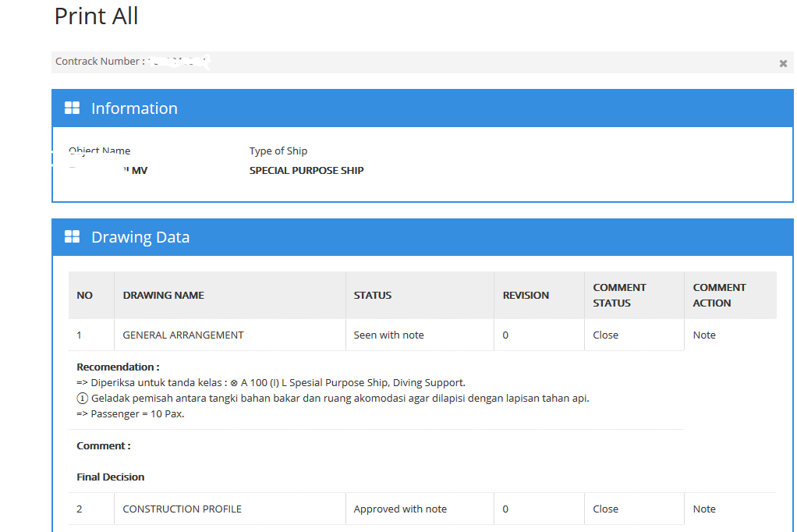Click Note action for Construction Profile
This screenshot has width=797, height=532.
tap(704, 509)
